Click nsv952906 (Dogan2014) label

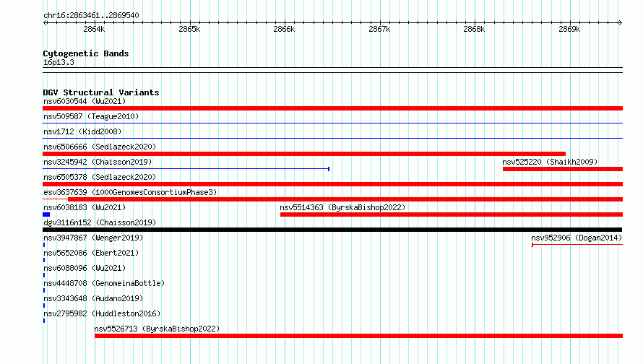click(577, 238)
